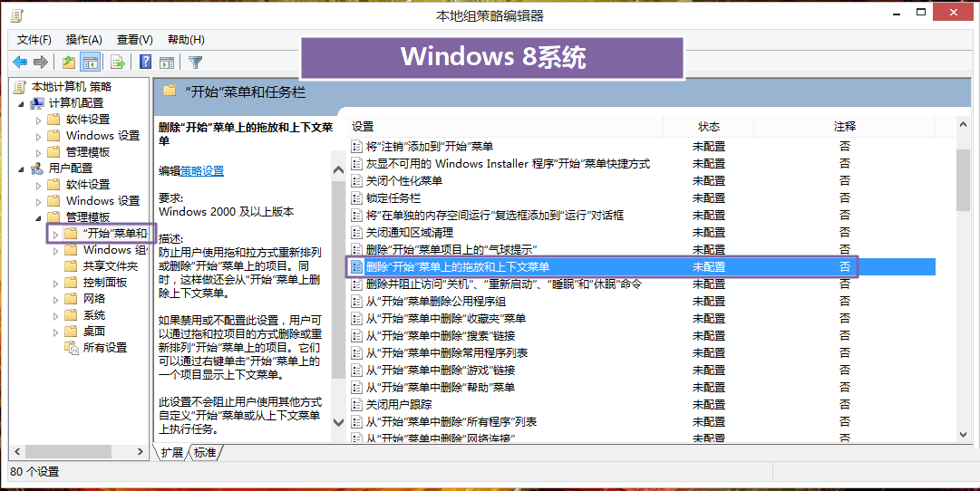Click the Back arrow toolbar icon
The width and height of the screenshot is (980, 491).
coord(20,62)
